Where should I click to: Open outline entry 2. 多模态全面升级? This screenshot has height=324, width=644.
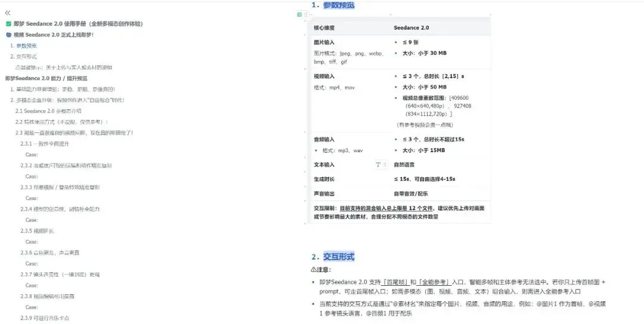pyautogui.click(x=67, y=100)
